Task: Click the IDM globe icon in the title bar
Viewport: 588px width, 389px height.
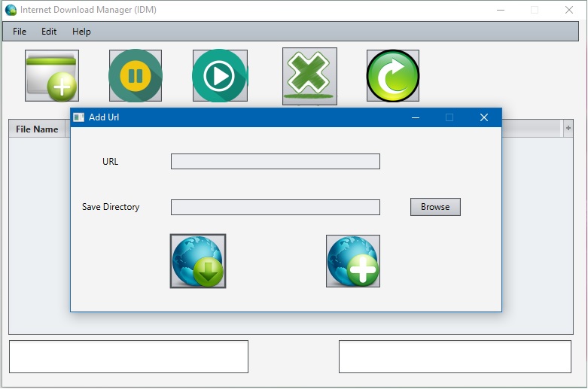Action: (11, 10)
